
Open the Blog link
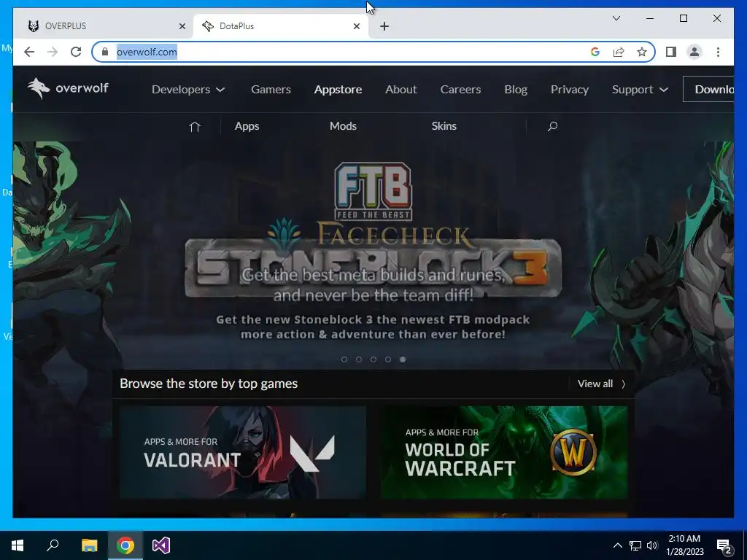(516, 89)
